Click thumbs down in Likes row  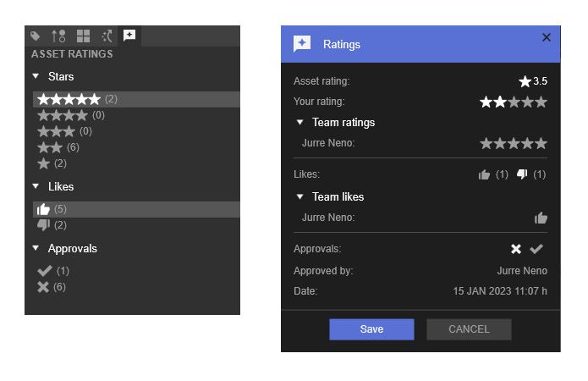[x=522, y=174]
